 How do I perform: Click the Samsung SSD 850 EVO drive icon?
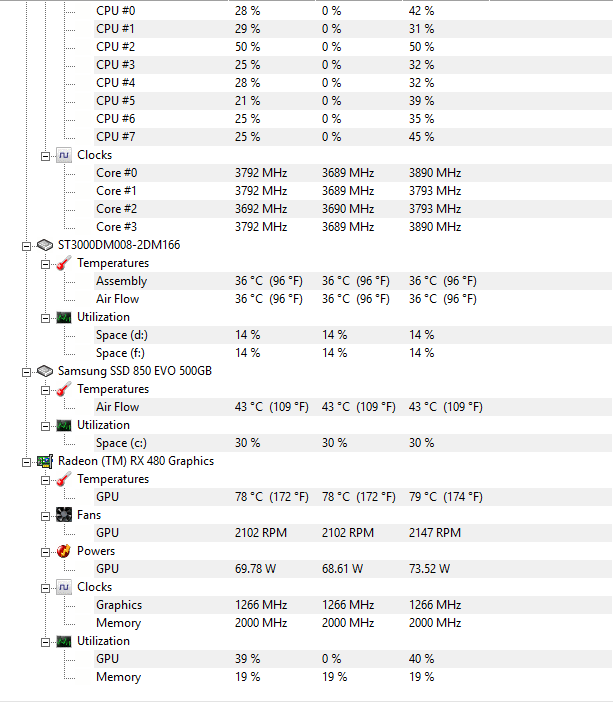[x=45, y=371]
